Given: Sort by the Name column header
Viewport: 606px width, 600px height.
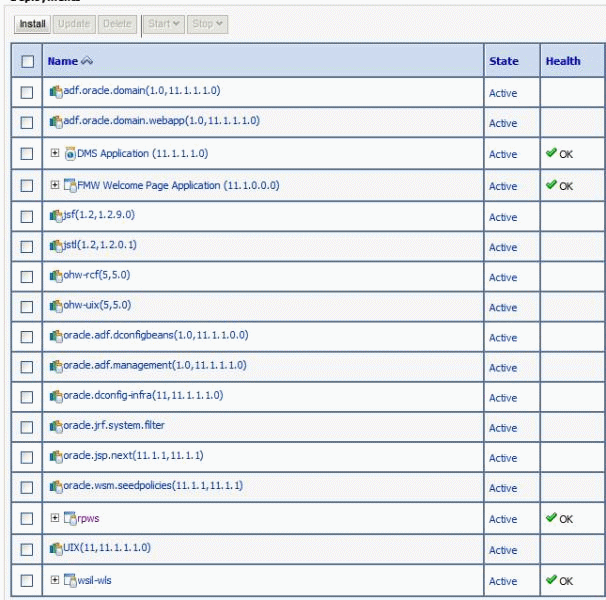Looking at the screenshot, I should tap(63, 61).
